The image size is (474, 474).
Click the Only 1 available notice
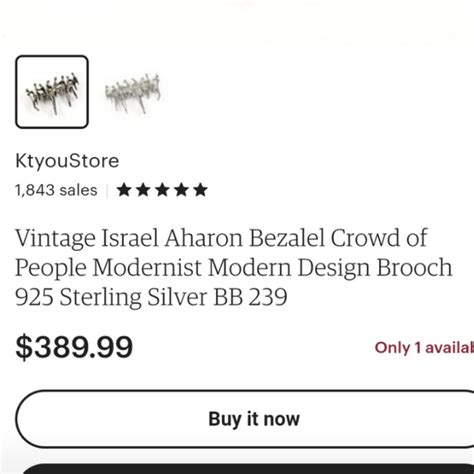click(424, 348)
